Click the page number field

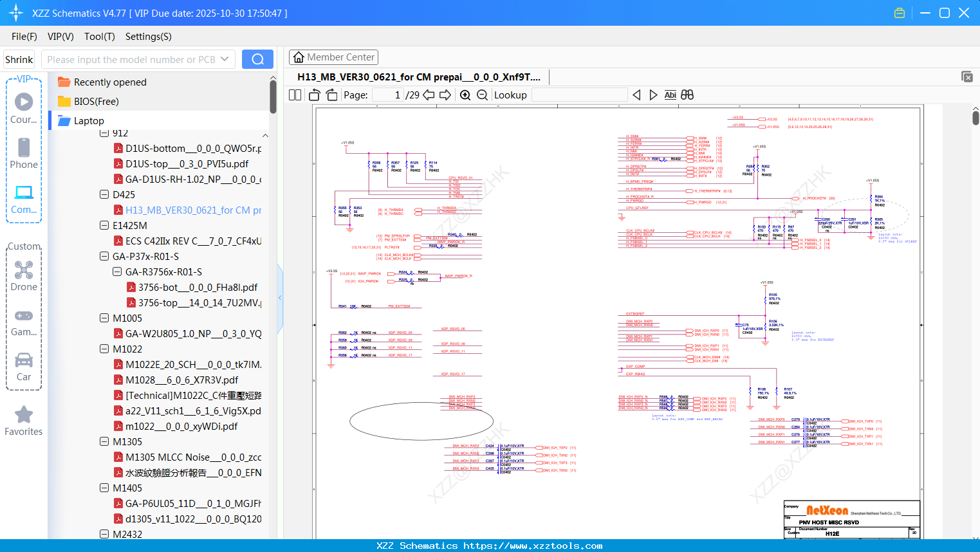click(388, 95)
